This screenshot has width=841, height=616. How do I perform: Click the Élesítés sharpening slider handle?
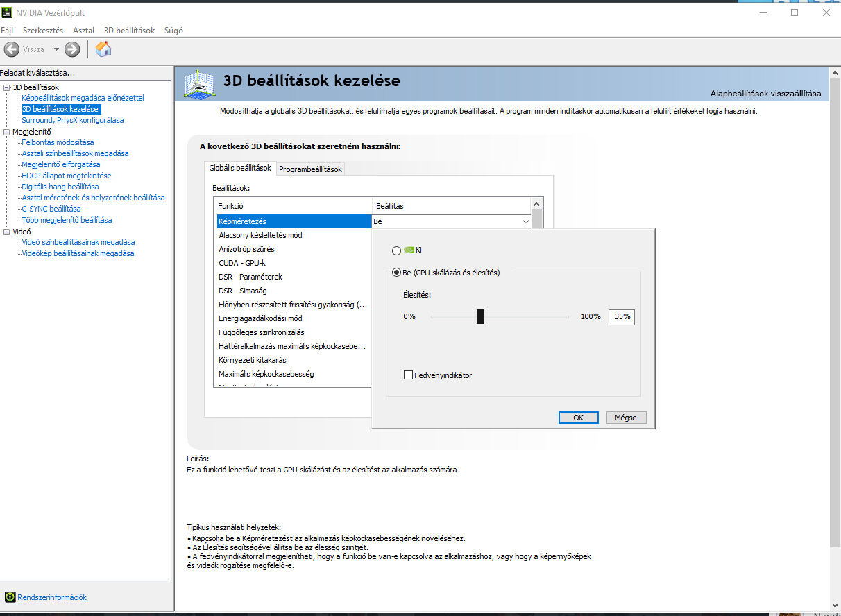coord(480,316)
